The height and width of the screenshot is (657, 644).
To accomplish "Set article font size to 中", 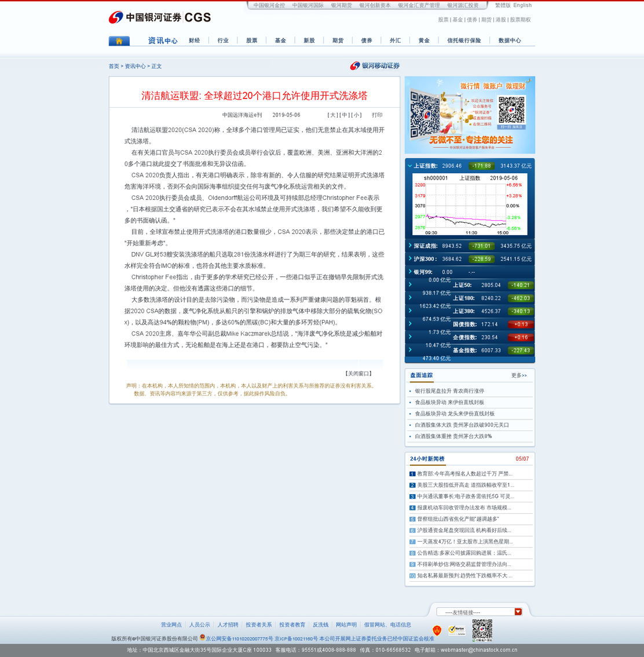I will (344, 115).
